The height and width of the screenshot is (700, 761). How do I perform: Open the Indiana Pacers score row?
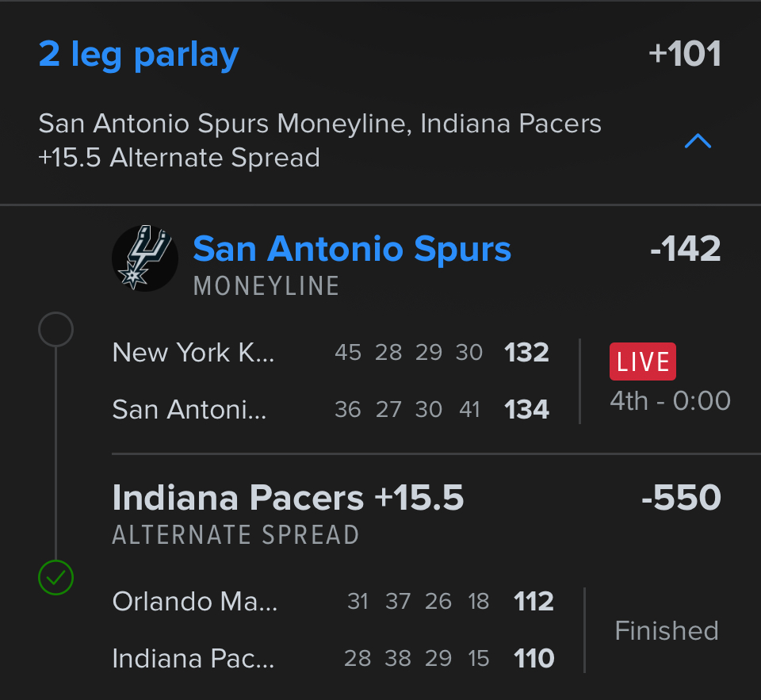tap(333, 658)
